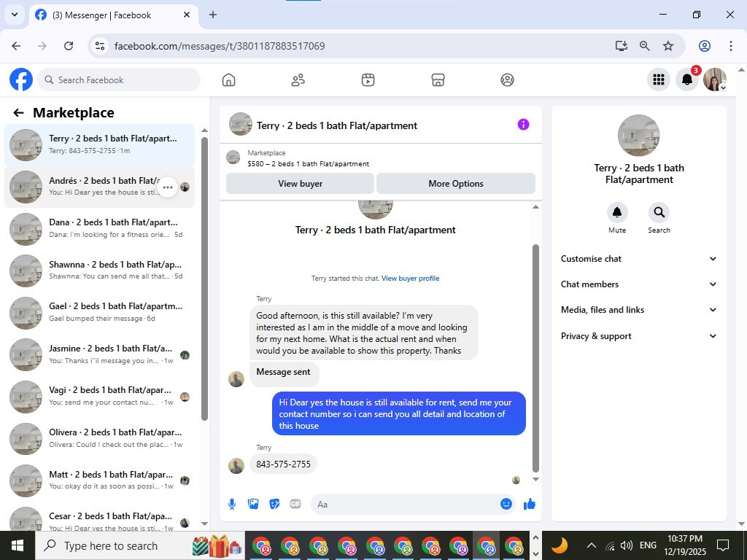The image size is (747, 560).
Task: Click the phone number 843-575-2755 message
Action: [283, 464]
